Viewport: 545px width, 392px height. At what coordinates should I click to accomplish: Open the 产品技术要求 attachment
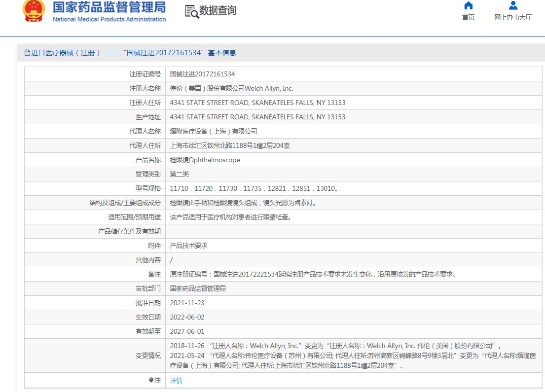pos(188,246)
